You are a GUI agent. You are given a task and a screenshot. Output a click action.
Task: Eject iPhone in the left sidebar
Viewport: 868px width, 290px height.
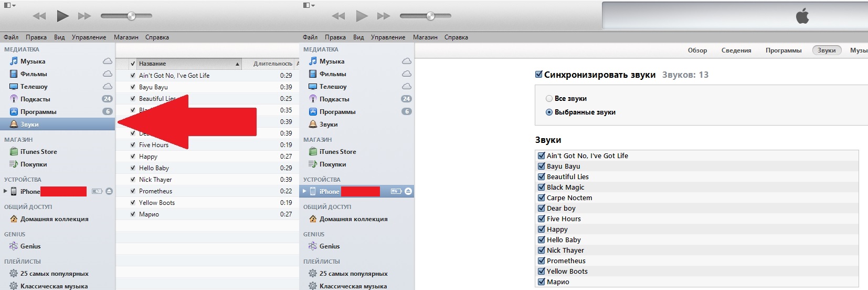(x=109, y=191)
